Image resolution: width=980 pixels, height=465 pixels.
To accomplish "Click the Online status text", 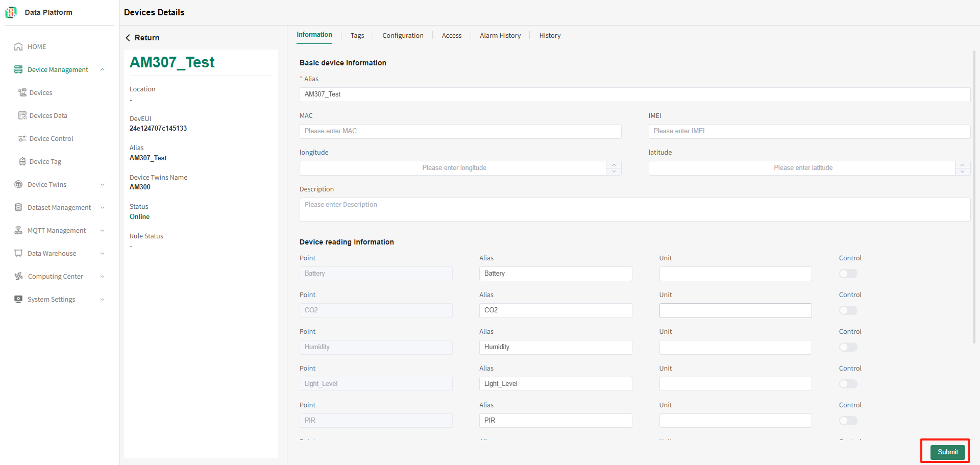I will click(140, 216).
